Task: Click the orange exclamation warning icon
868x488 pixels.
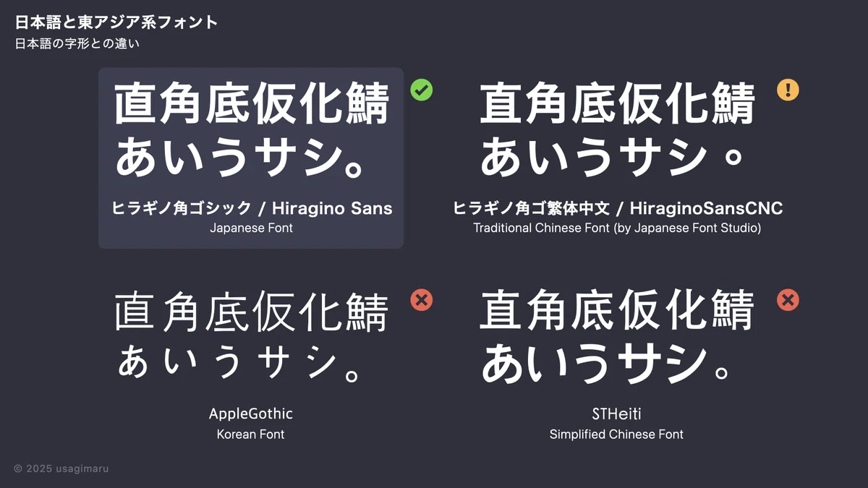Action: pos(788,90)
